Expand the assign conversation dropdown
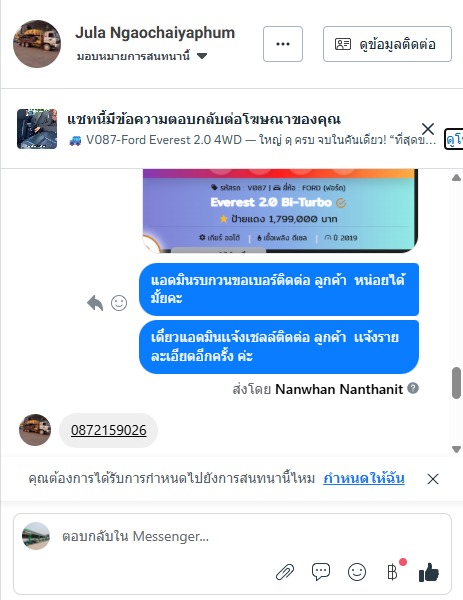463x600 pixels. (x=142, y=56)
